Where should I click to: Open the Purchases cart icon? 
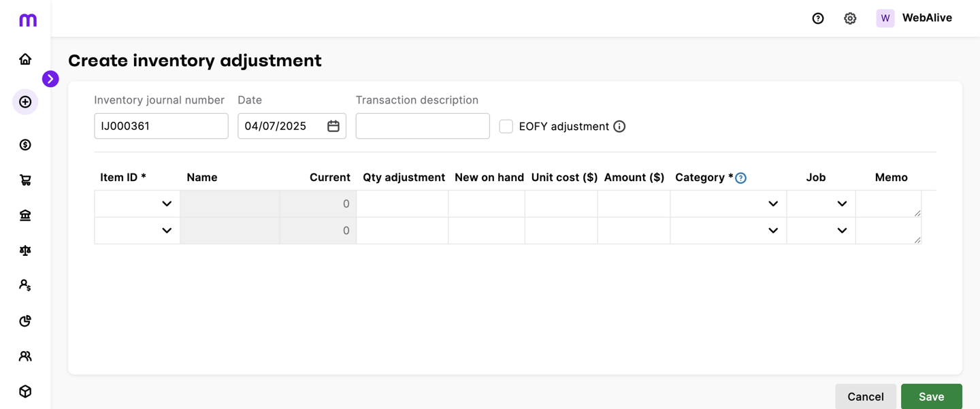25,180
